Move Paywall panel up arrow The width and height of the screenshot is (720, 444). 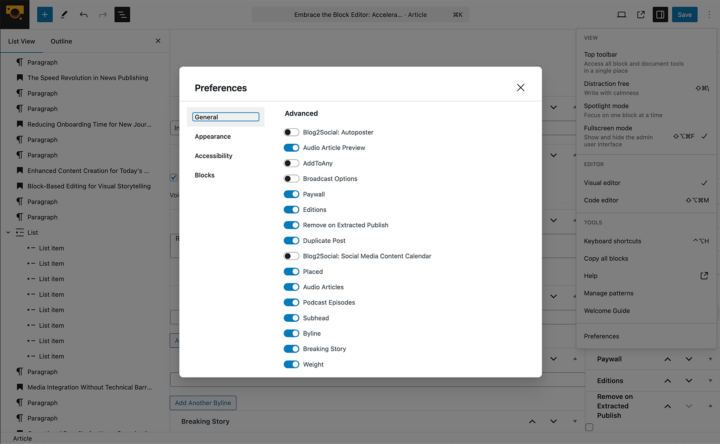[x=668, y=359]
